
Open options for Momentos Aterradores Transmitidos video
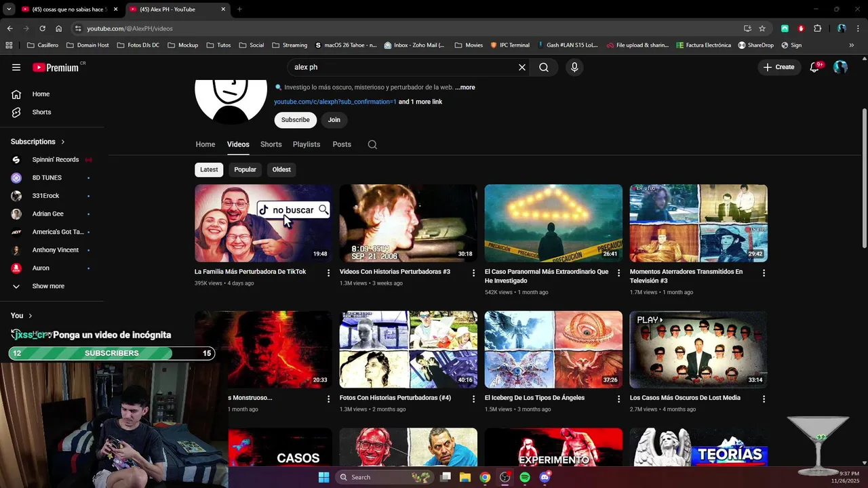[x=764, y=272]
